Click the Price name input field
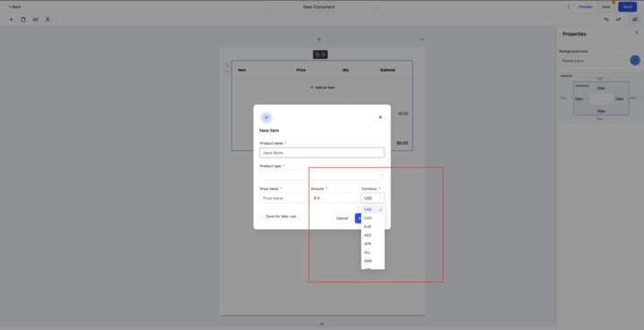 [x=283, y=199]
